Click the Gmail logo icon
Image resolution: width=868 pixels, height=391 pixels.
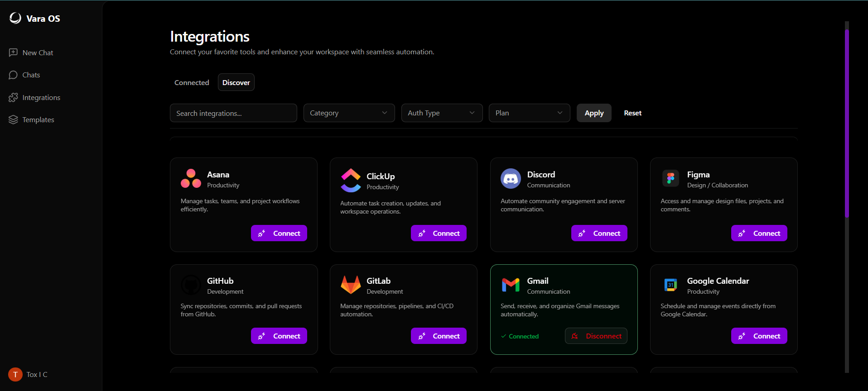click(x=511, y=285)
